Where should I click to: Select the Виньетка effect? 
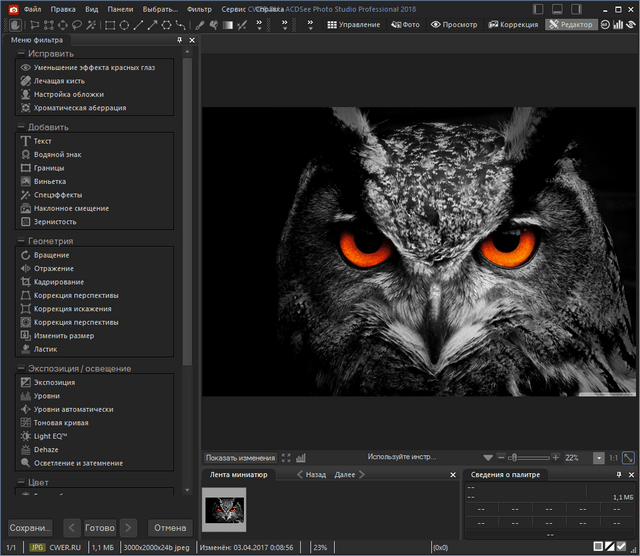tap(49, 182)
